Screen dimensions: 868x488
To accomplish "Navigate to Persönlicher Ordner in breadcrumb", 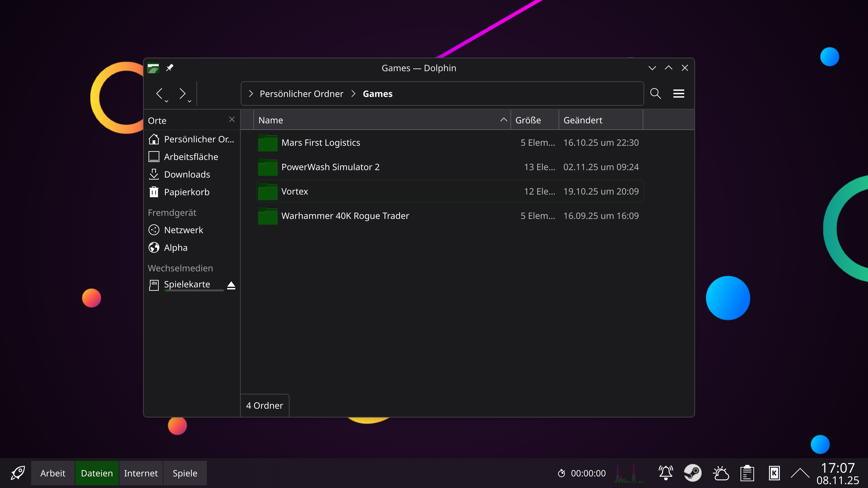I will [x=301, y=94].
